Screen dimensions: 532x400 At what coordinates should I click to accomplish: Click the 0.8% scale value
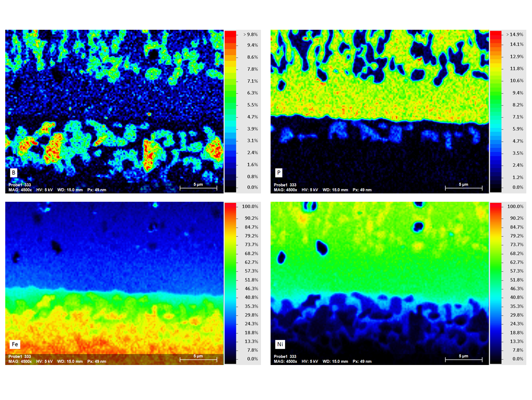coord(253,176)
